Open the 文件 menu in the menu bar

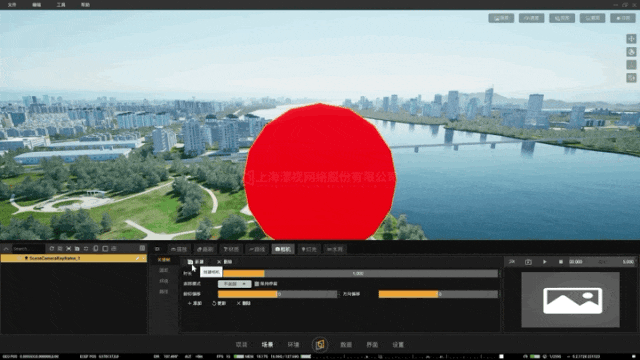tap(12, 5)
